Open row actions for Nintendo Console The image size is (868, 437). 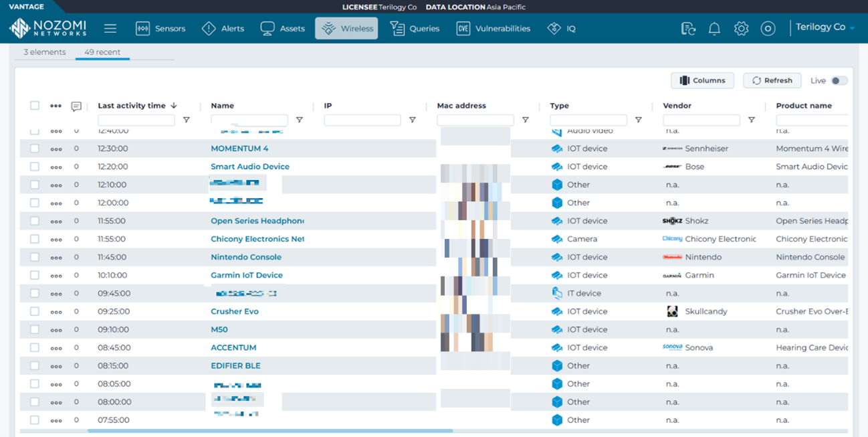(x=56, y=257)
